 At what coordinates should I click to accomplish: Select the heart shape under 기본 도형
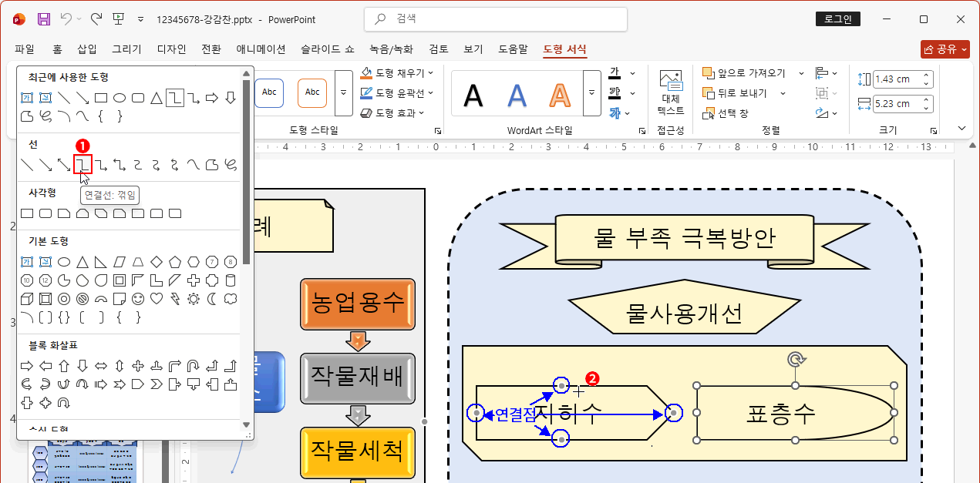[x=157, y=299]
